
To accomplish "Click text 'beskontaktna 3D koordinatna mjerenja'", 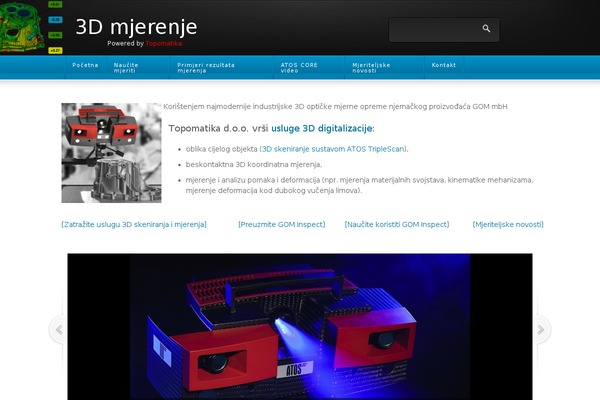I will coord(253,165).
